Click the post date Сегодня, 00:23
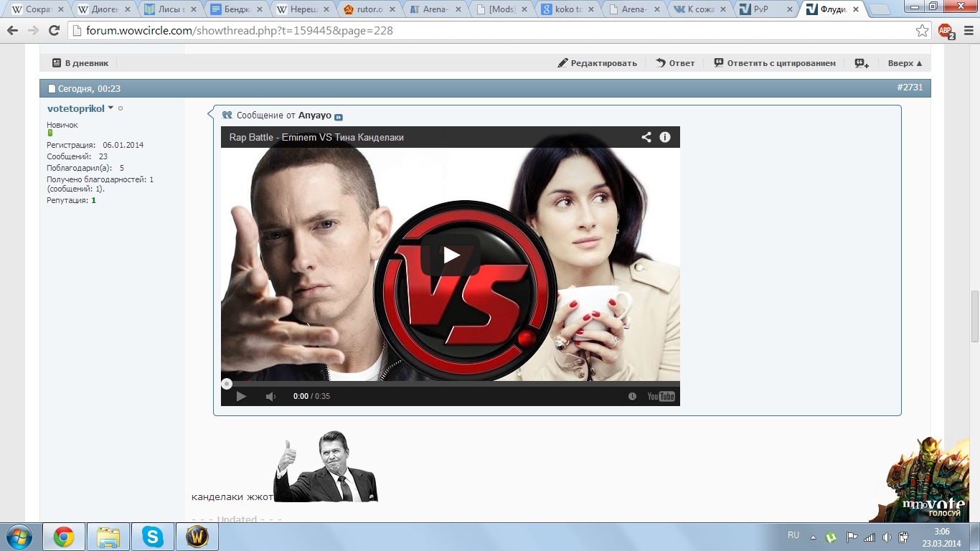The image size is (980, 551). click(x=89, y=89)
